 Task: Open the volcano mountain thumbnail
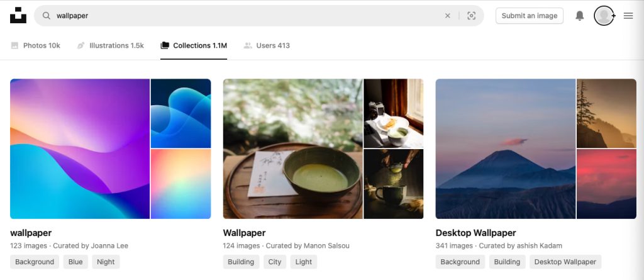click(506, 148)
